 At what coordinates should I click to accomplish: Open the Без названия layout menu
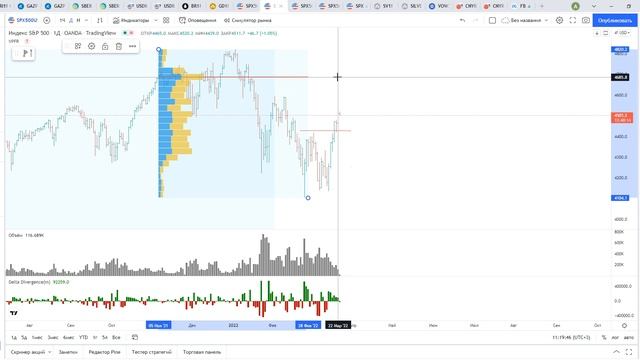pyautogui.click(x=524, y=20)
